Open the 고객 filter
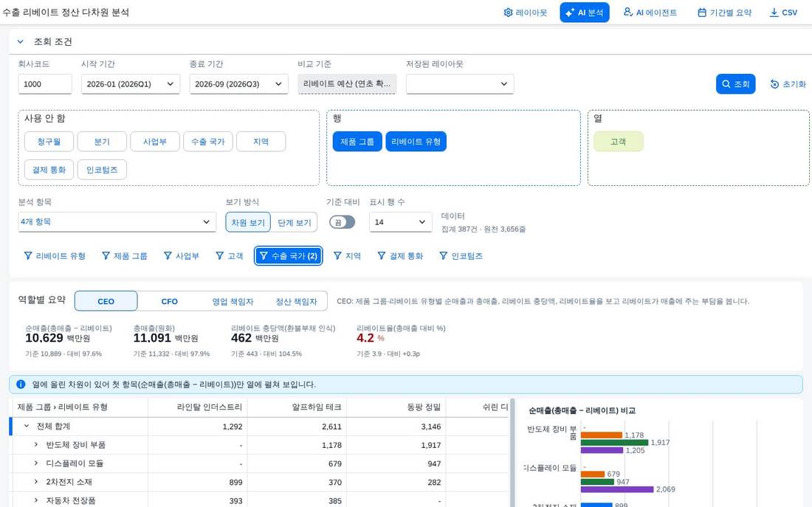Viewport: 812px width, 507px height. coord(229,256)
